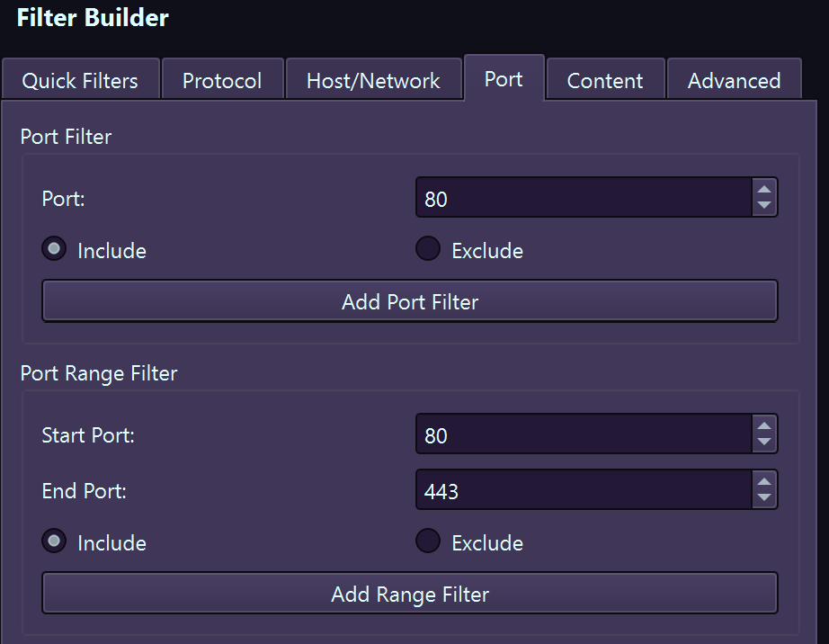Open the Content tab
This screenshot has height=644, width=829.
[x=605, y=79]
